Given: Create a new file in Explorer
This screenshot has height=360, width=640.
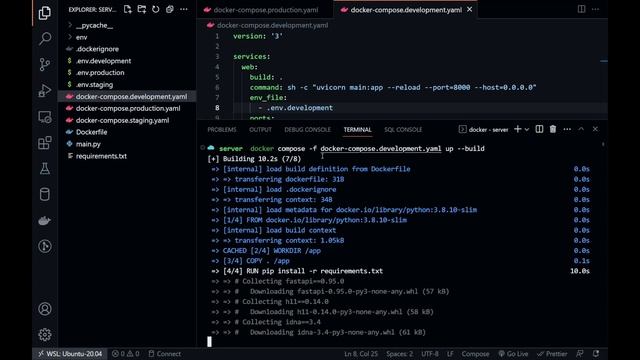Looking at the screenshot, I should pos(128,9).
